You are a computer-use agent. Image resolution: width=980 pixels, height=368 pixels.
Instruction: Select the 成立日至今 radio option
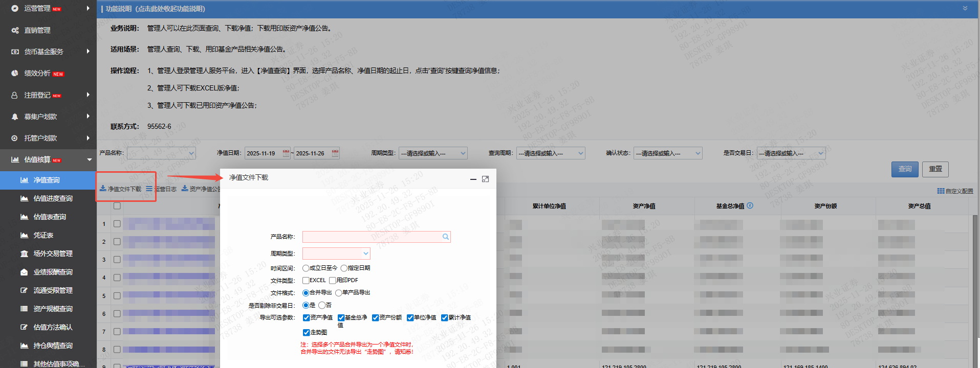[306, 268]
